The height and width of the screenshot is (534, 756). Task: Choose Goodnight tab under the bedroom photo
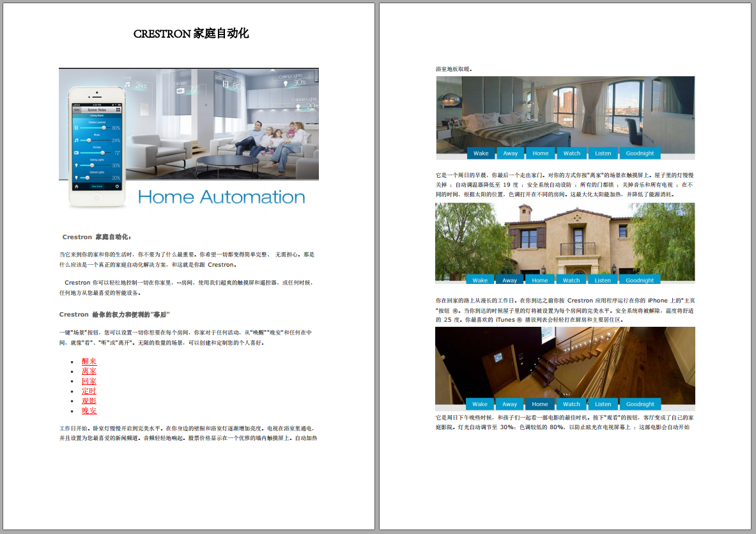coord(640,153)
